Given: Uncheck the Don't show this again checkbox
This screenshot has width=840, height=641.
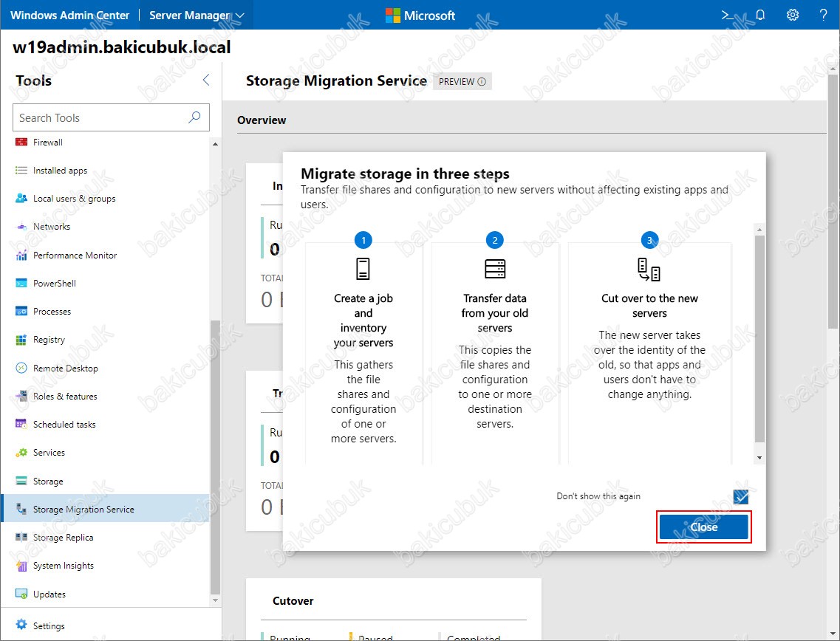Looking at the screenshot, I should click(741, 496).
